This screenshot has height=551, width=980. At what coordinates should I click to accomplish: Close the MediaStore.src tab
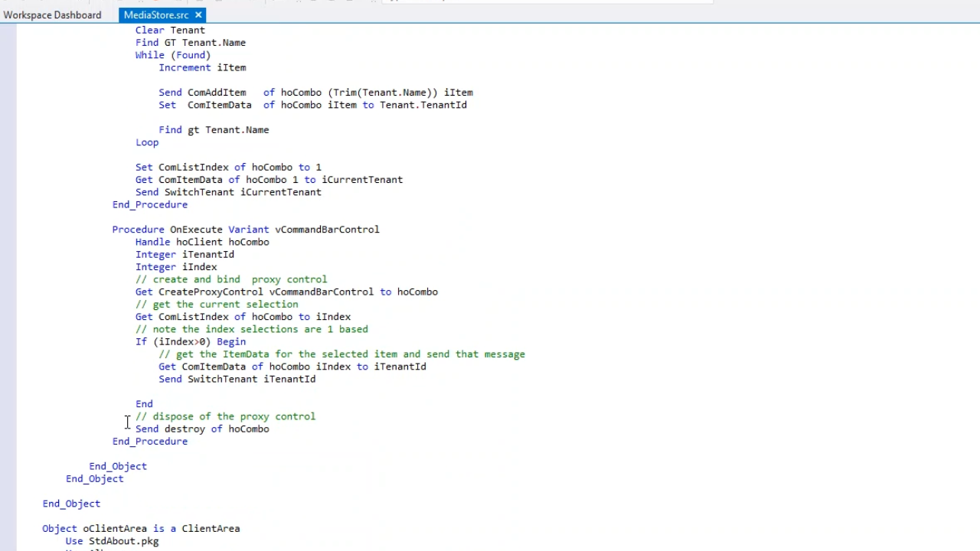pos(198,15)
